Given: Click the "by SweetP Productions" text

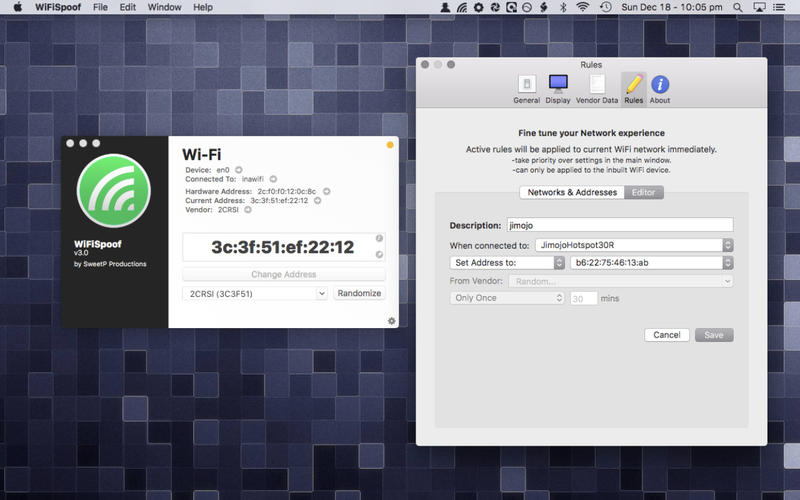Looking at the screenshot, I should pyautogui.click(x=110, y=264).
